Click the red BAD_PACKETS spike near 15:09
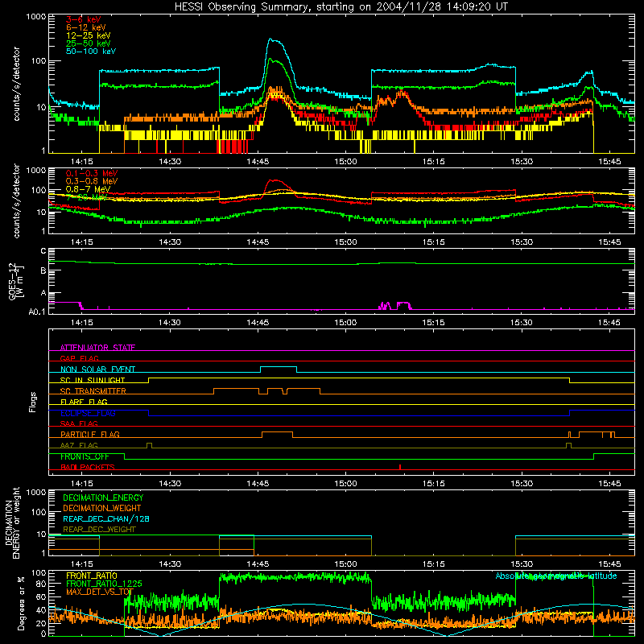Viewport: 644px width, 644px height. tap(400, 467)
